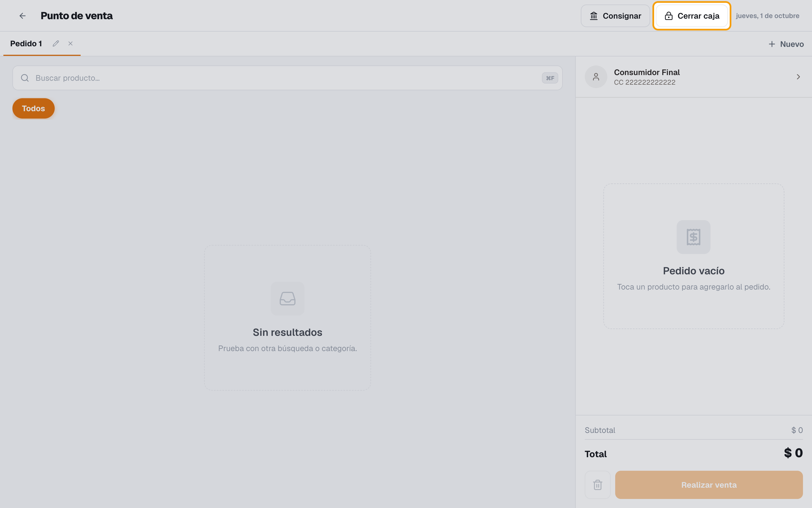Image resolution: width=812 pixels, height=508 pixels.
Task: Click the ⌘F shortcut badge
Action: click(550, 78)
